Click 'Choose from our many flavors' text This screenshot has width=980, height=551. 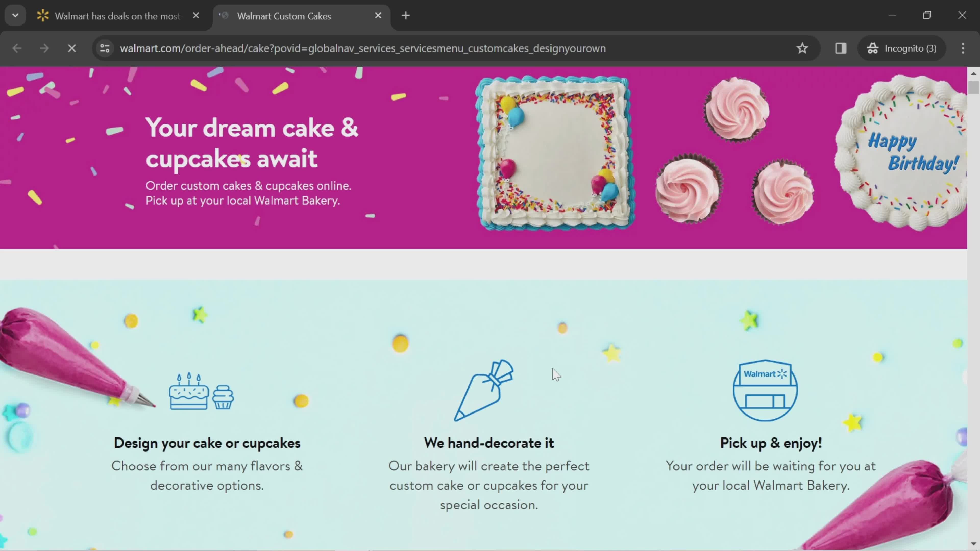coord(201,466)
